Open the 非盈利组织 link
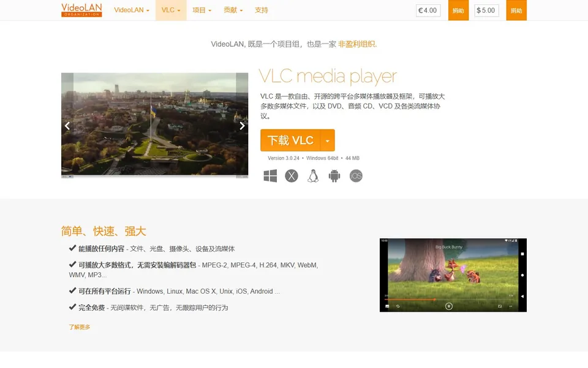This screenshot has height=368, width=588. point(357,44)
